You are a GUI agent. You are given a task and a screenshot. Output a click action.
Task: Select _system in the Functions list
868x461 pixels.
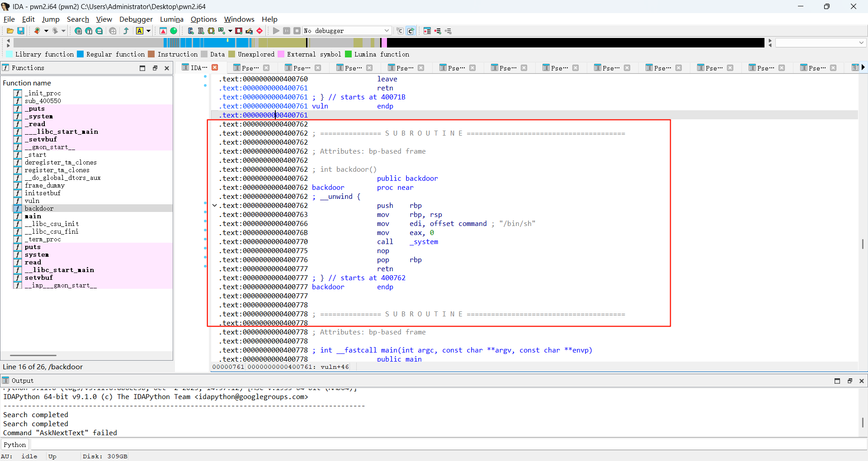pyautogui.click(x=93, y=116)
